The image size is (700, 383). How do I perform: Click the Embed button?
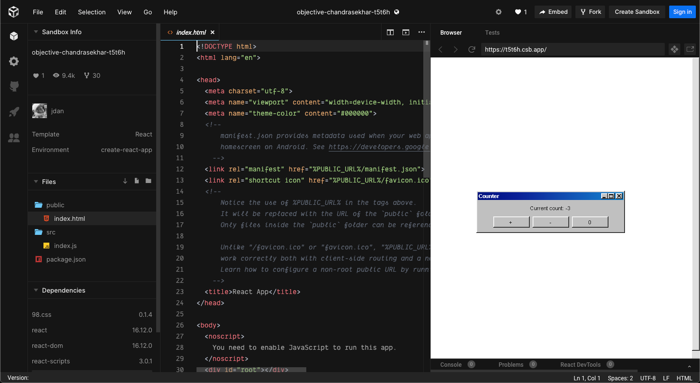point(554,12)
